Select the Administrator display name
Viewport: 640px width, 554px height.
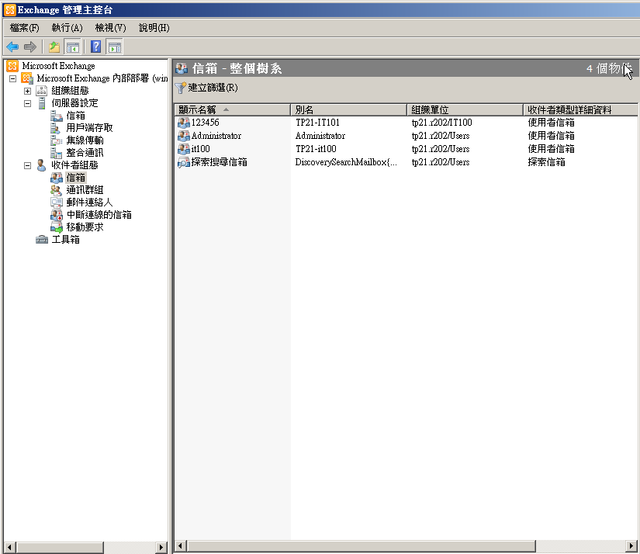click(216, 136)
